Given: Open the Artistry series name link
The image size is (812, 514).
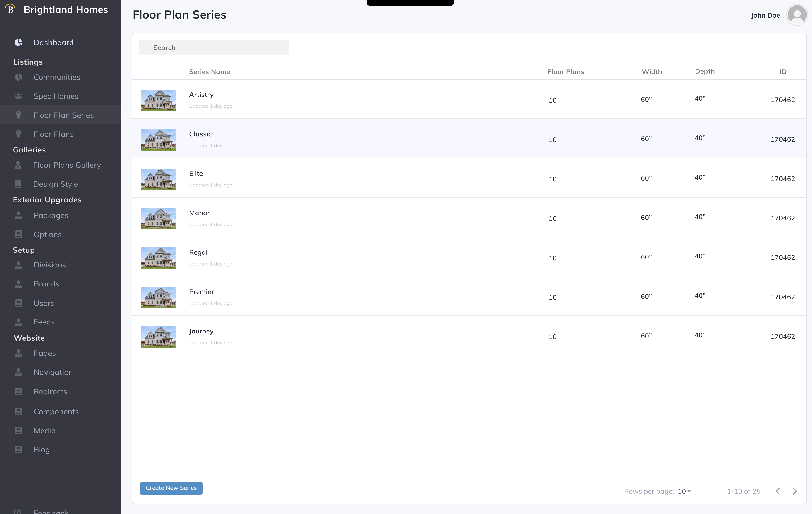Looking at the screenshot, I should coord(201,95).
